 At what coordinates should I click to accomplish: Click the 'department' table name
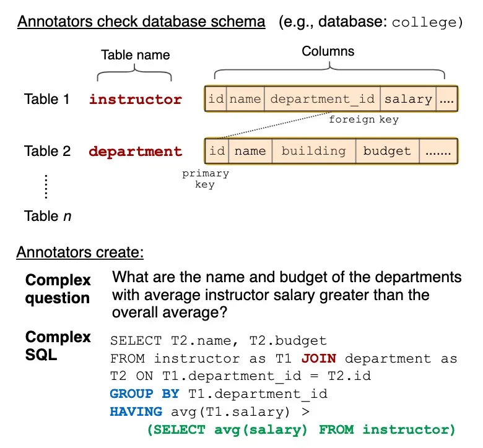pyautogui.click(x=136, y=152)
